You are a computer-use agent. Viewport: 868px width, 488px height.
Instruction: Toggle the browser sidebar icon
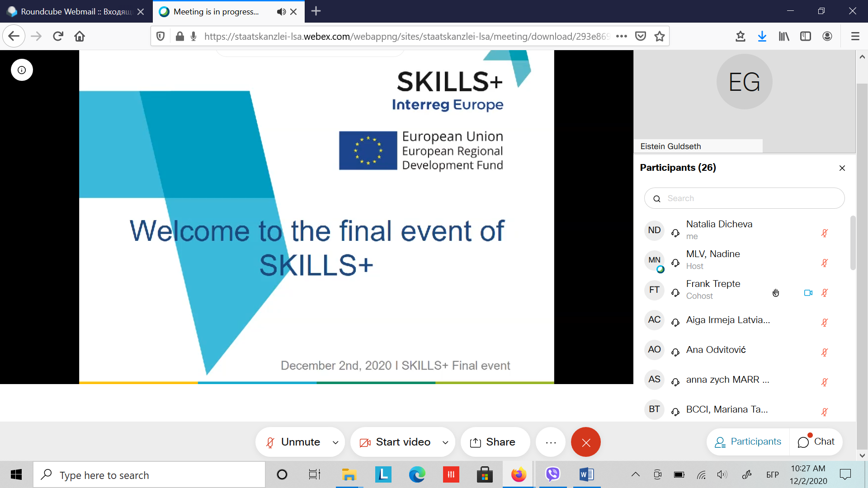tap(806, 36)
